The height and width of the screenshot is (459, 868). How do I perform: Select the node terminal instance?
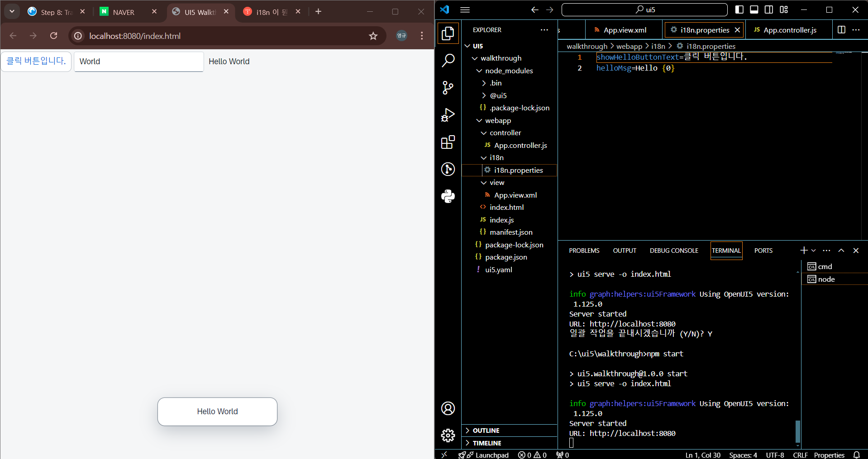click(x=835, y=279)
